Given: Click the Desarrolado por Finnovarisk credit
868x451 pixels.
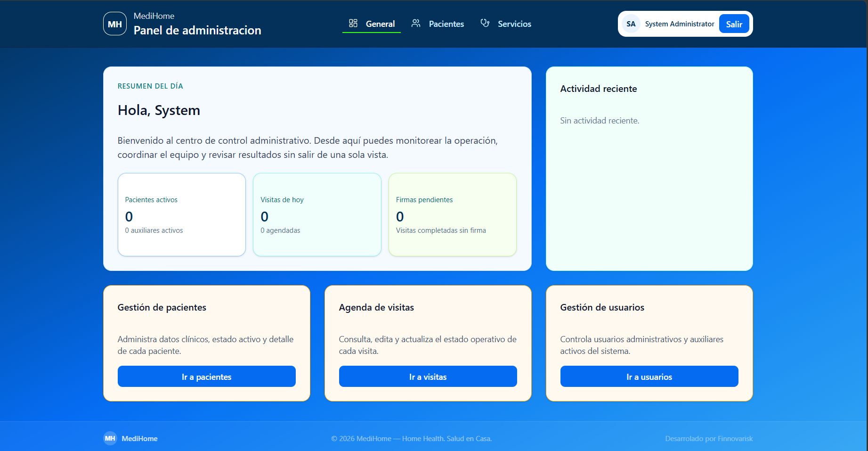Looking at the screenshot, I should [709, 439].
